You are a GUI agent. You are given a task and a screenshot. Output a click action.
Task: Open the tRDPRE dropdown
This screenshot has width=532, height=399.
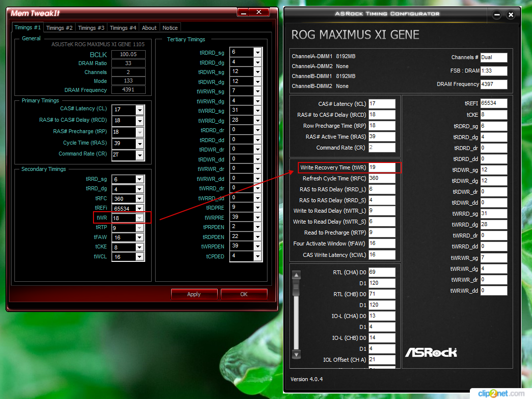(x=258, y=207)
